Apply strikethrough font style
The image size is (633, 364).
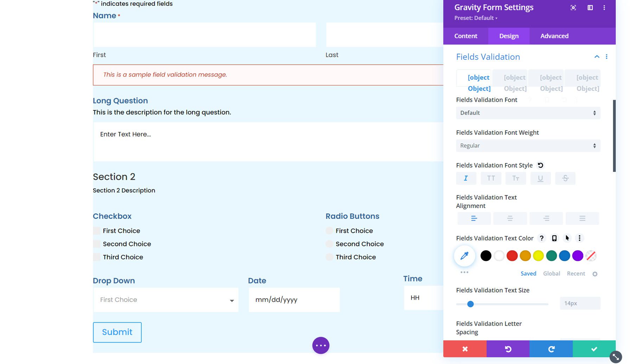tap(565, 178)
